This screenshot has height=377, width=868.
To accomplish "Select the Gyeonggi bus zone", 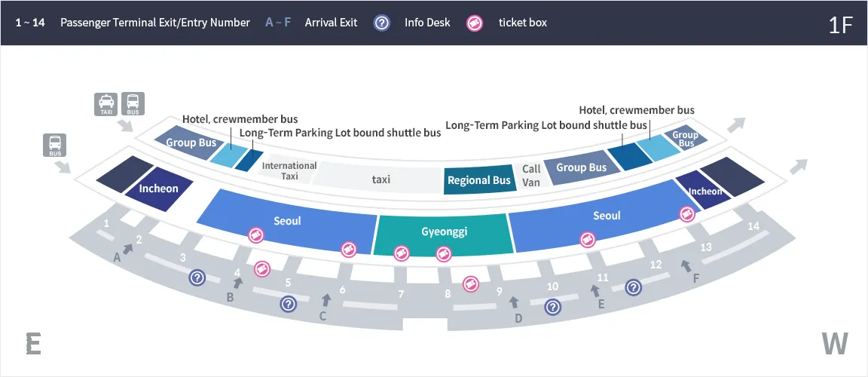I will [442, 232].
